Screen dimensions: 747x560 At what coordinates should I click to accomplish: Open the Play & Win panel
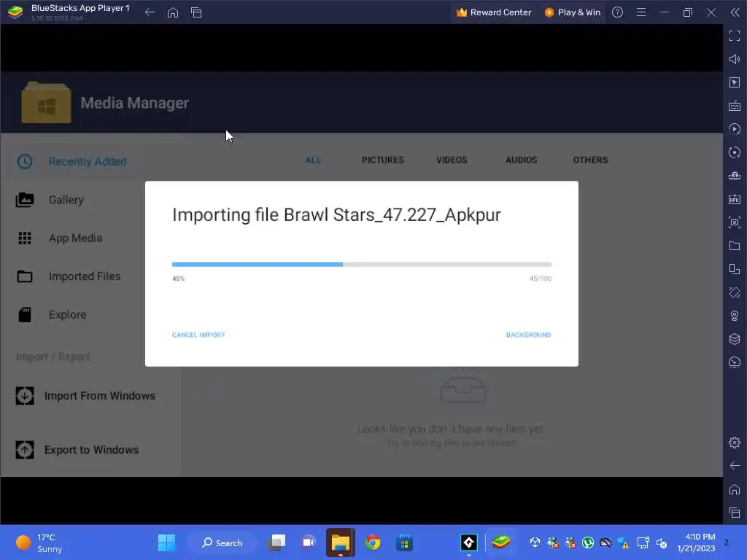coord(572,12)
